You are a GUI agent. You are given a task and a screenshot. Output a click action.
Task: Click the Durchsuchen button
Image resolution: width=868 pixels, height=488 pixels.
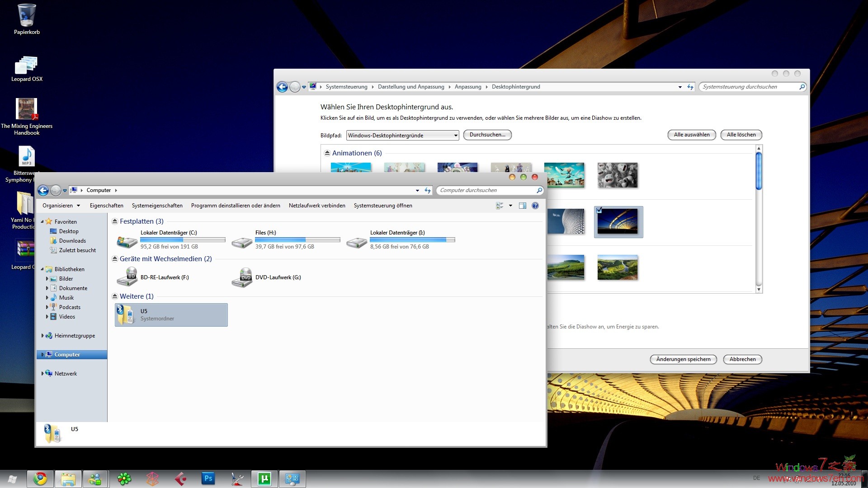click(x=487, y=135)
